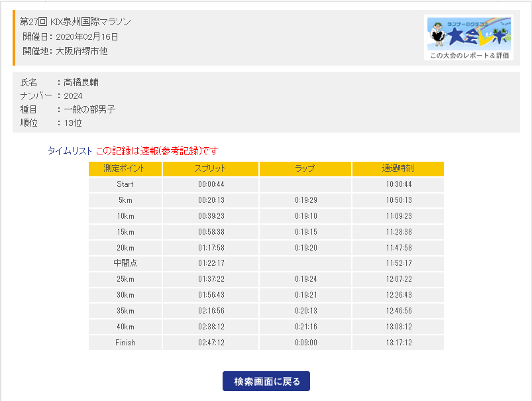Click the Start row label in table
Image resolution: width=532 pixels, height=401 pixels.
tap(125, 184)
